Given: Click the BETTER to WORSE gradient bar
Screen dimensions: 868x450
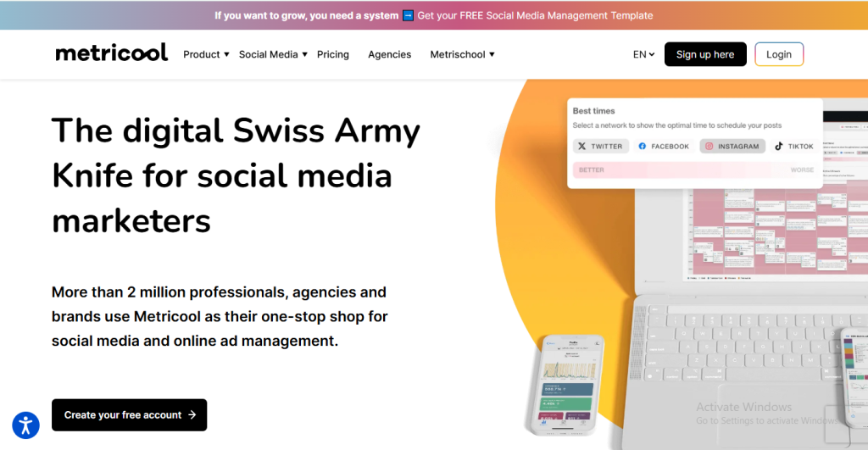Looking at the screenshot, I should 695,170.
